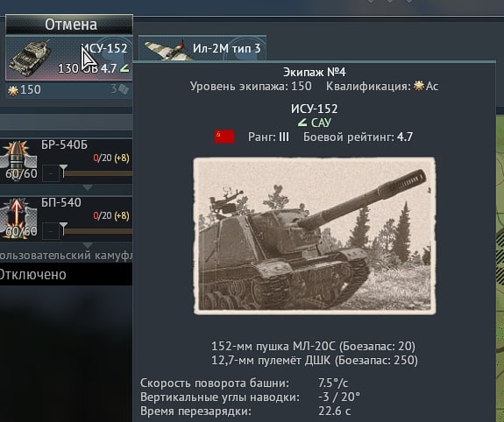Click the ИСУ-152 historical photo
Viewport: 504px width, 422px height.
(315, 236)
